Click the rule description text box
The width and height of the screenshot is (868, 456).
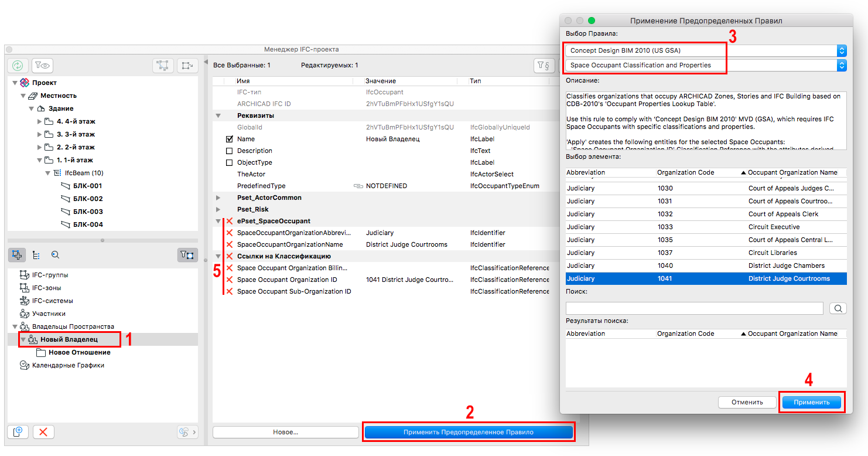[x=706, y=120]
